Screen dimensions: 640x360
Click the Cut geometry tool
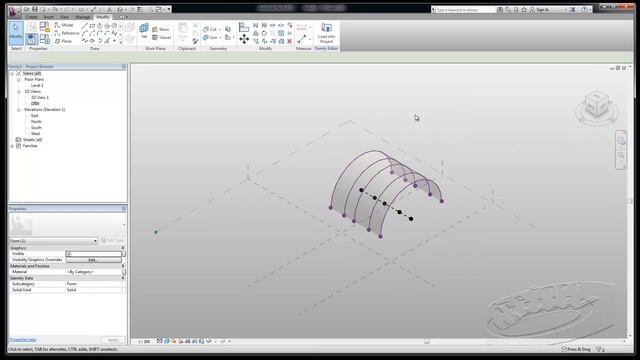coord(210,29)
